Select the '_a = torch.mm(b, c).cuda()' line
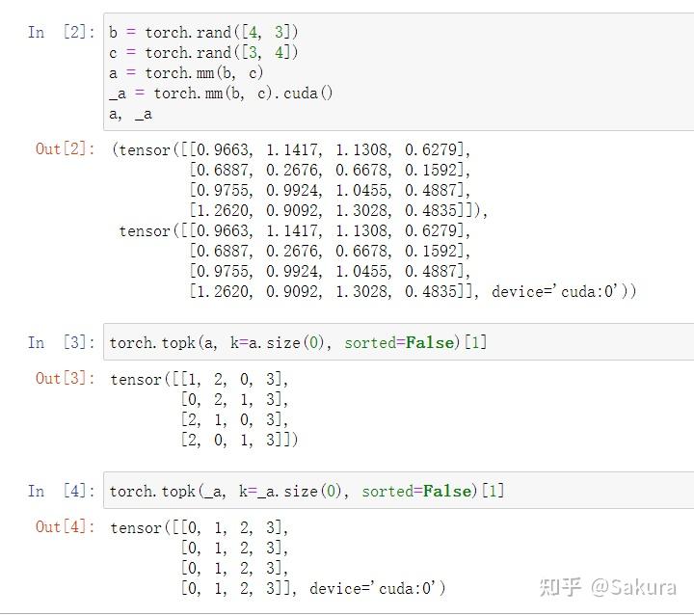 [x=221, y=93]
